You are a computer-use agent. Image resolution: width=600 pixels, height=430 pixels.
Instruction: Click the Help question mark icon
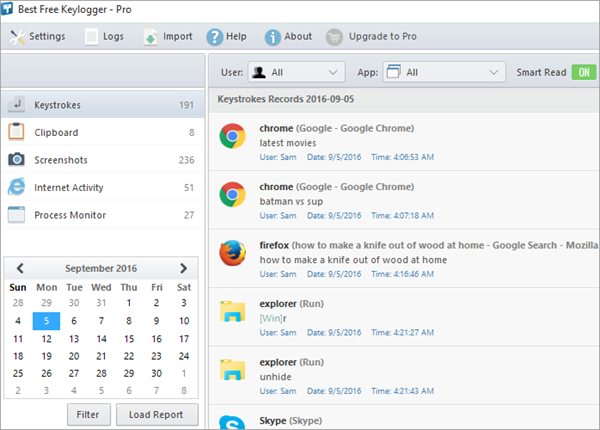pos(215,37)
